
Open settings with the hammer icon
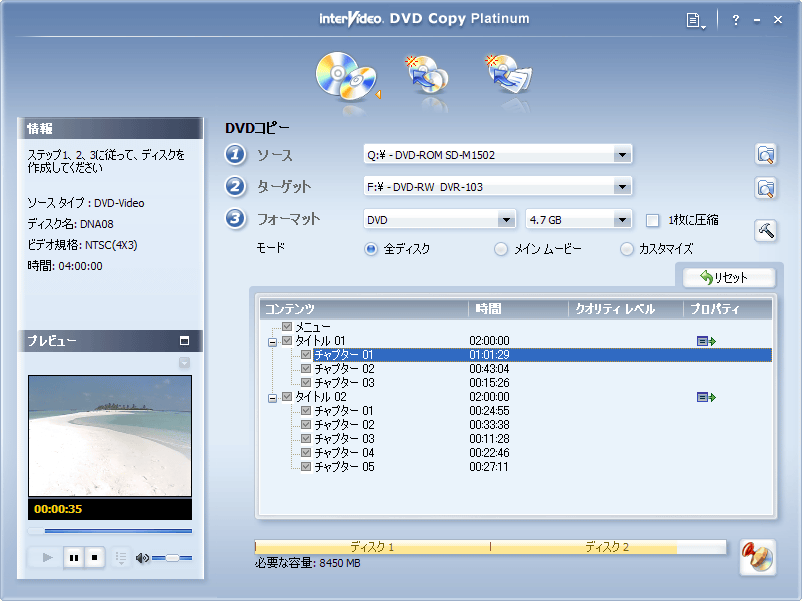[x=765, y=230]
